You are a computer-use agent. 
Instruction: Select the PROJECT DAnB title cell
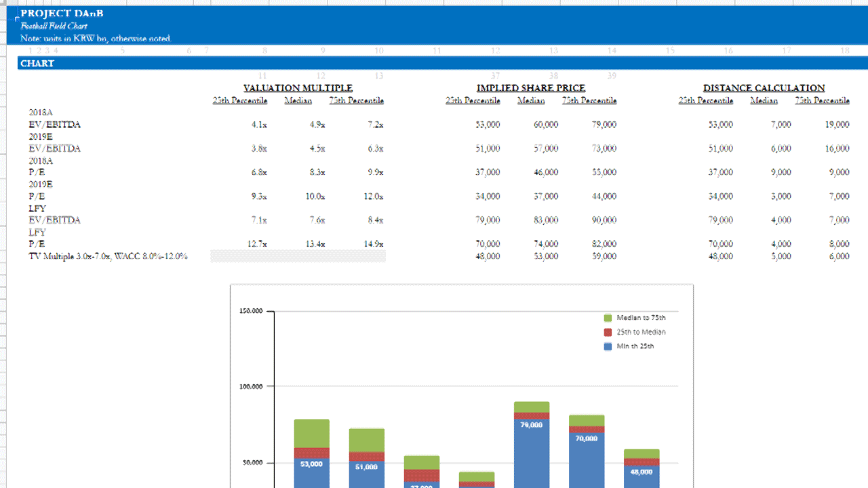pos(62,14)
